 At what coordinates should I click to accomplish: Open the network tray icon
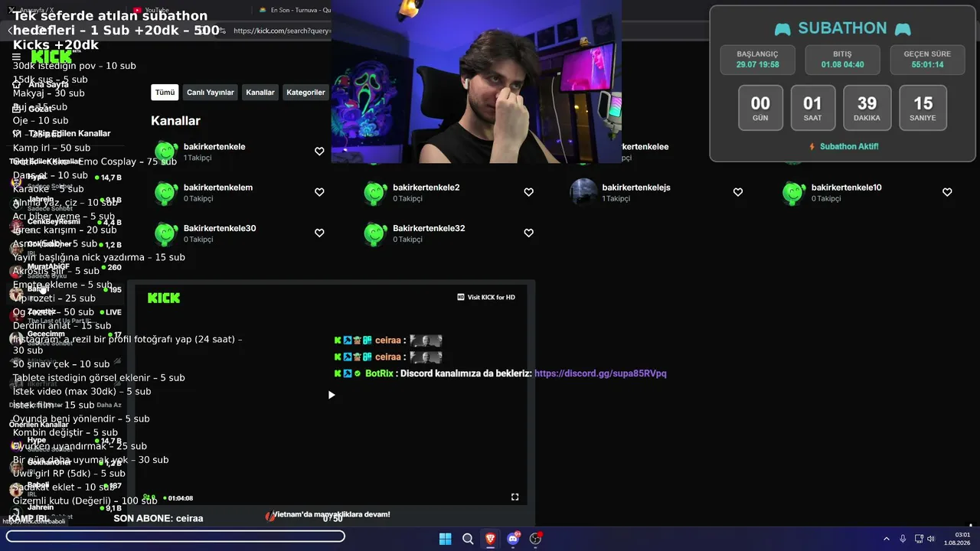[919, 539]
